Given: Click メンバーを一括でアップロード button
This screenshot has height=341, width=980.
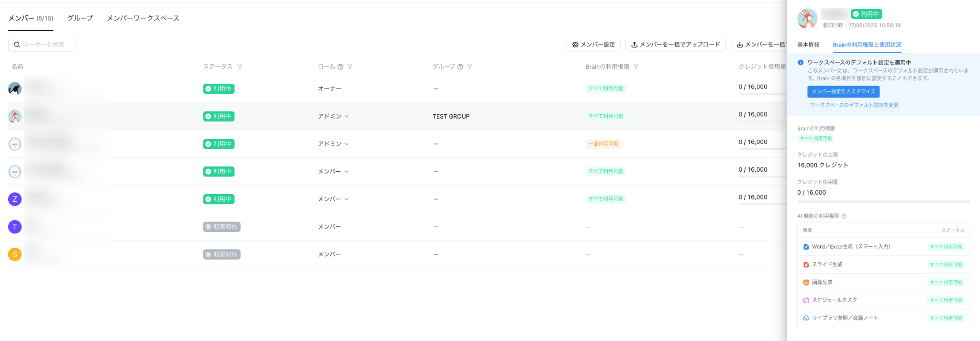Looking at the screenshot, I should point(675,44).
